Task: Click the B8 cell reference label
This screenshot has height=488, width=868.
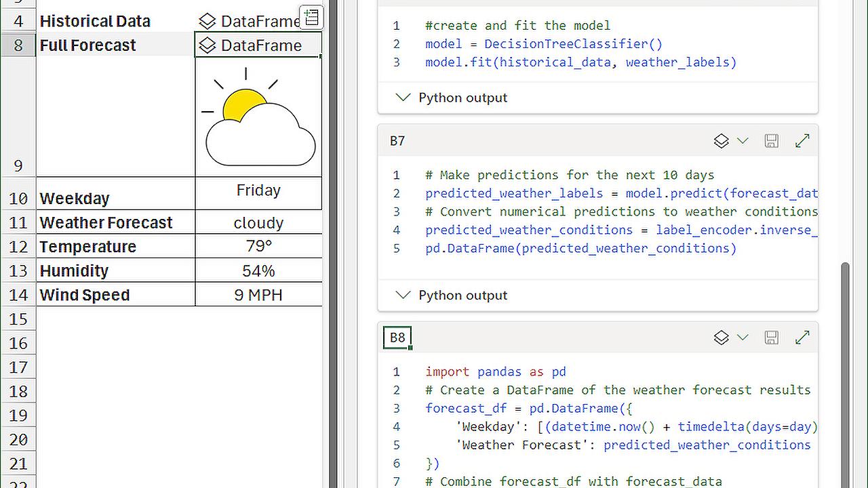Action: point(397,337)
